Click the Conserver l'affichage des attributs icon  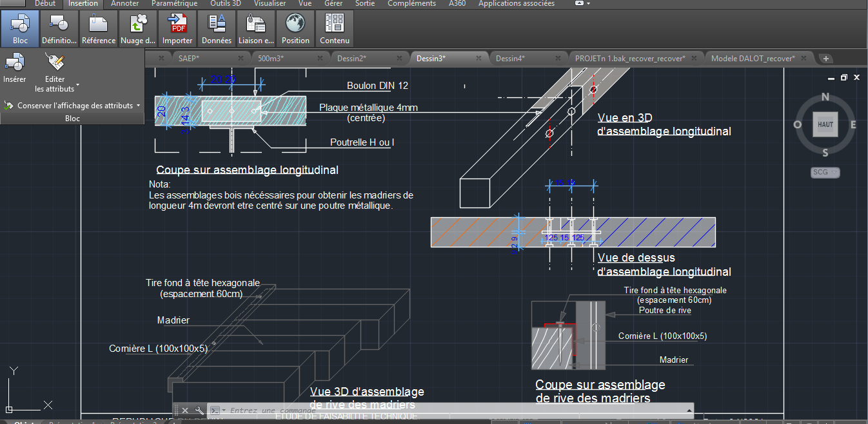[9, 105]
